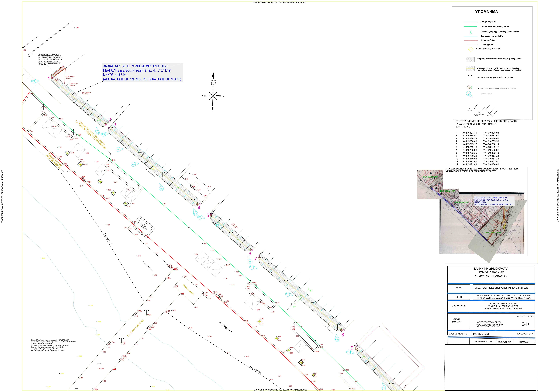Click the ΓΝΩΜΟΔΟΤΗΣΗ ΣΥΜΒΟΥΛΙΟΥ note text

pyautogui.click(x=51, y=60)
